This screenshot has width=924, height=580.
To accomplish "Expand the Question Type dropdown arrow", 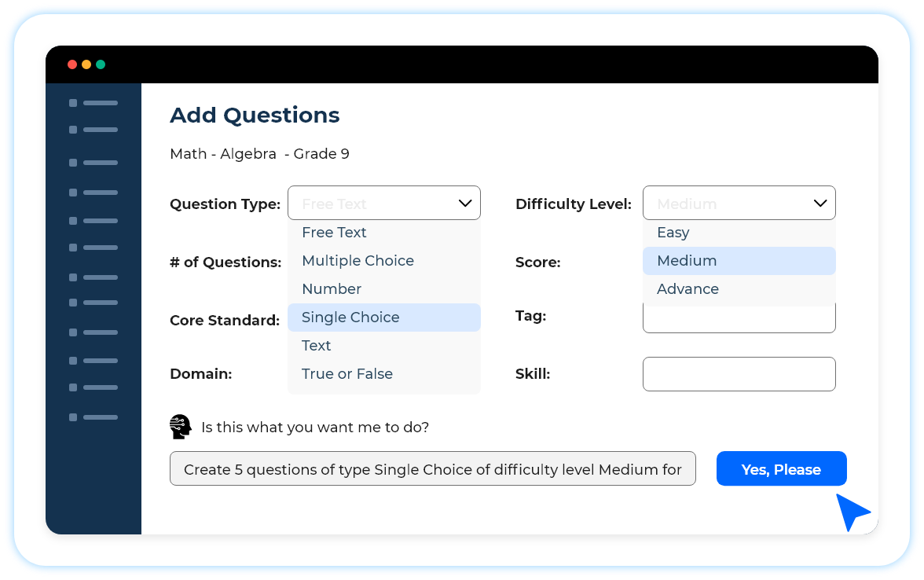I will click(464, 204).
